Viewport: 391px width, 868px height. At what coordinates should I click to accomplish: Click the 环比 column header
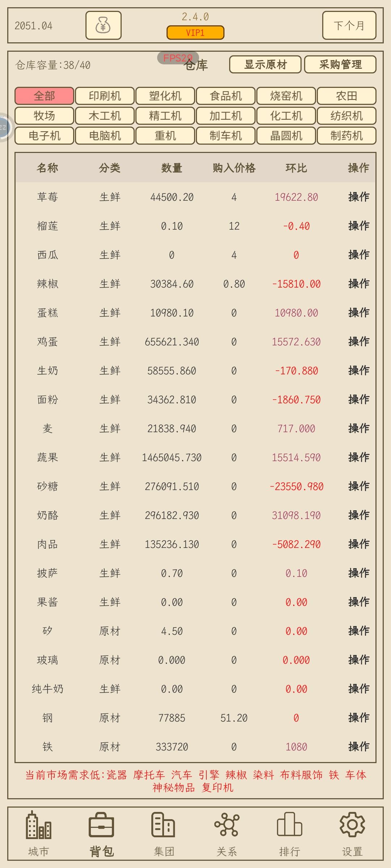[296, 168]
